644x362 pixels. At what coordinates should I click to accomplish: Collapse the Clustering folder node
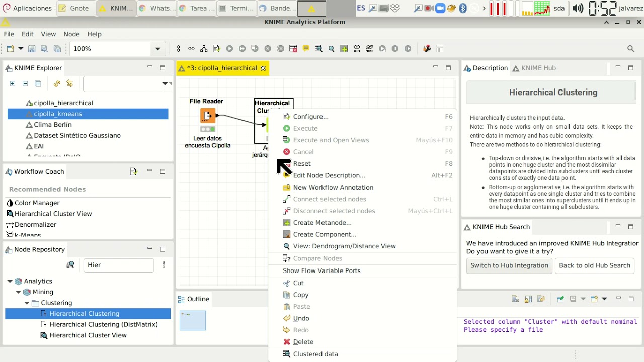[x=27, y=303]
